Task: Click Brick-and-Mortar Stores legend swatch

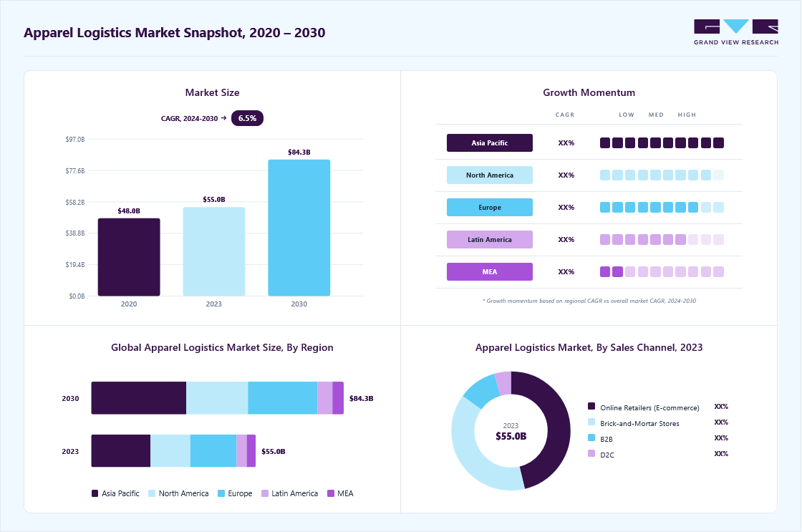Action: (591, 422)
